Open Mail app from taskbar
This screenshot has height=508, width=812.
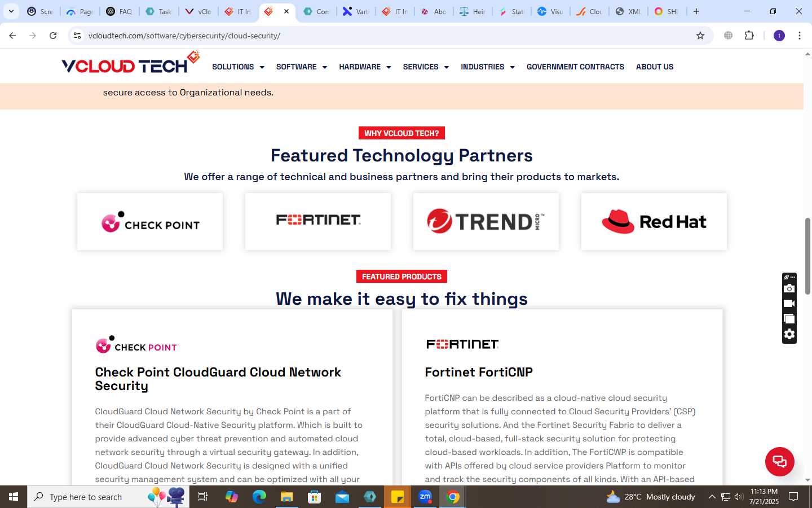342,497
